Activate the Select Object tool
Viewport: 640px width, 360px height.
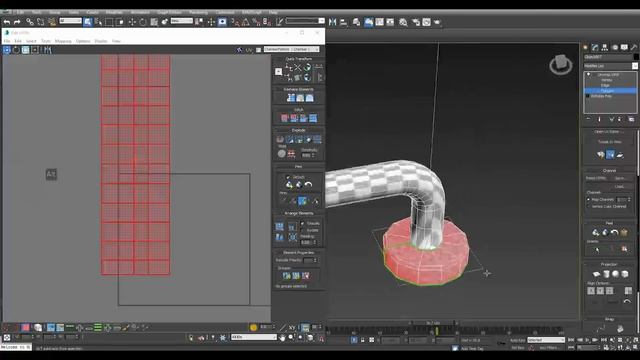[x=88, y=22]
